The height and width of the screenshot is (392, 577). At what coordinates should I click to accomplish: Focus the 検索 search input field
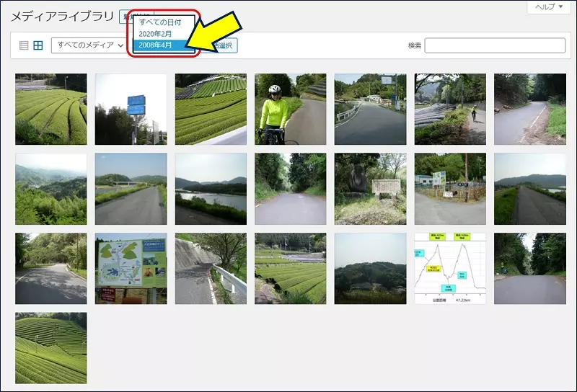[x=495, y=45]
